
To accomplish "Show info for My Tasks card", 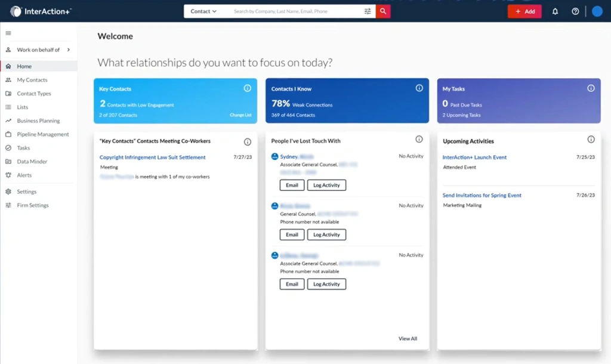I will click(x=591, y=88).
